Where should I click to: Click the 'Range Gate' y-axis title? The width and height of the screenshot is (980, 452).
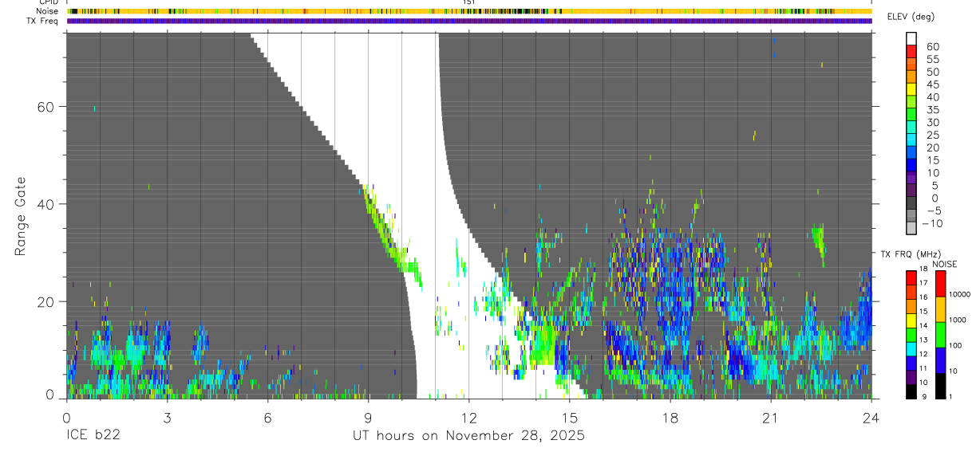[x=21, y=217]
